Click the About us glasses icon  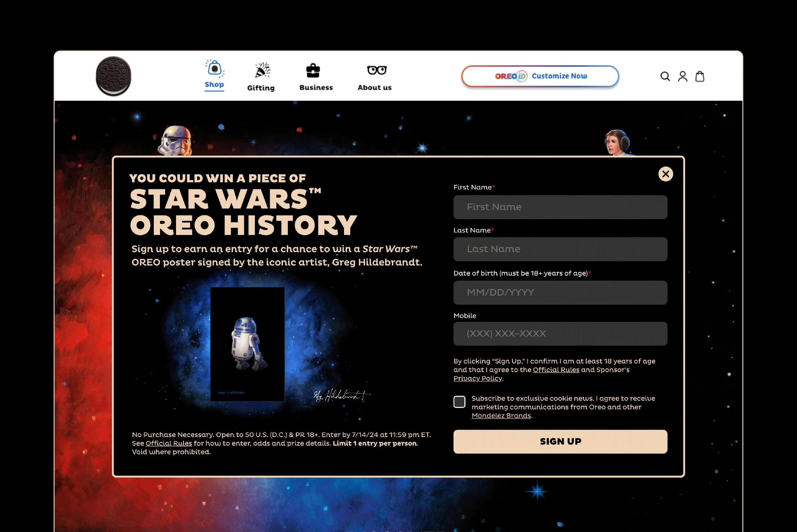(x=377, y=70)
